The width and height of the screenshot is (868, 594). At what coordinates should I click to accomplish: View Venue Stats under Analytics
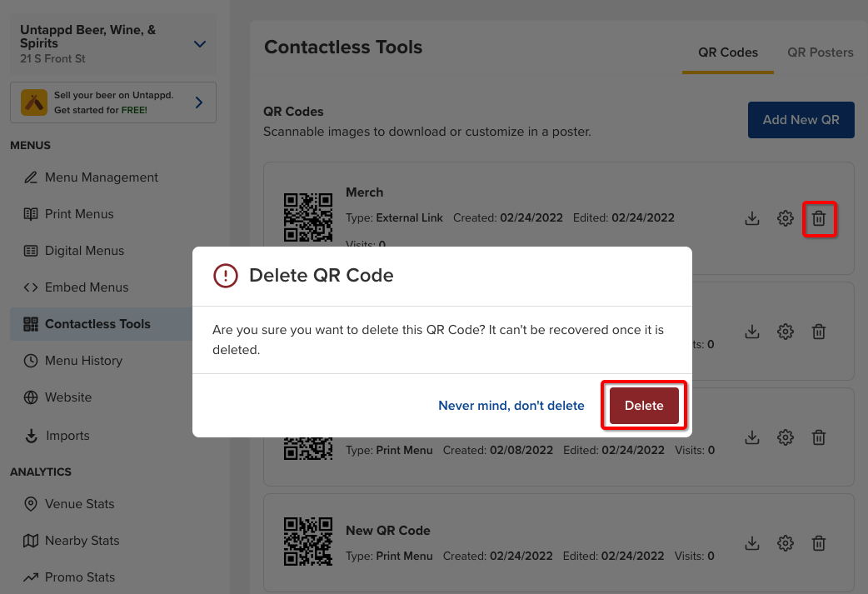coord(81,503)
